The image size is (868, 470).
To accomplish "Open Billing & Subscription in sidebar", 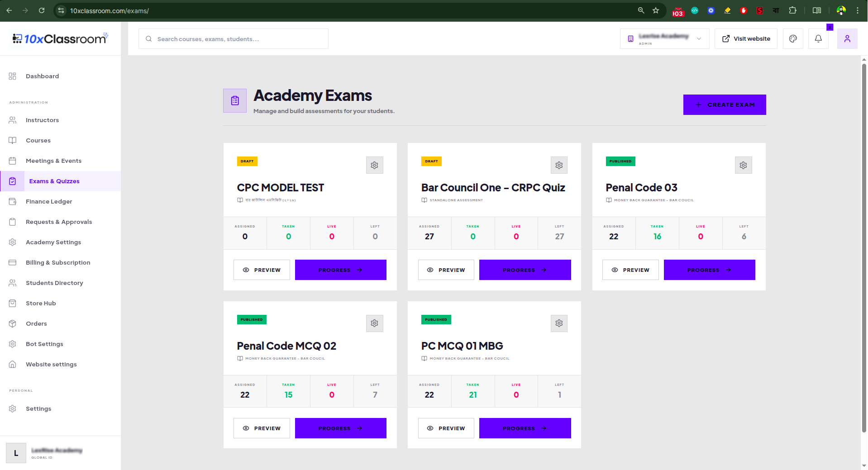I will (x=61, y=262).
